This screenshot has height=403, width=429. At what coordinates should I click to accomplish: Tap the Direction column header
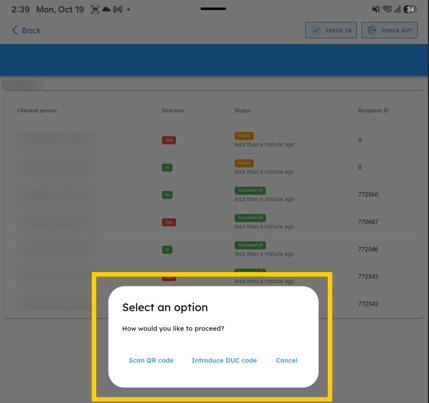pyautogui.click(x=173, y=110)
